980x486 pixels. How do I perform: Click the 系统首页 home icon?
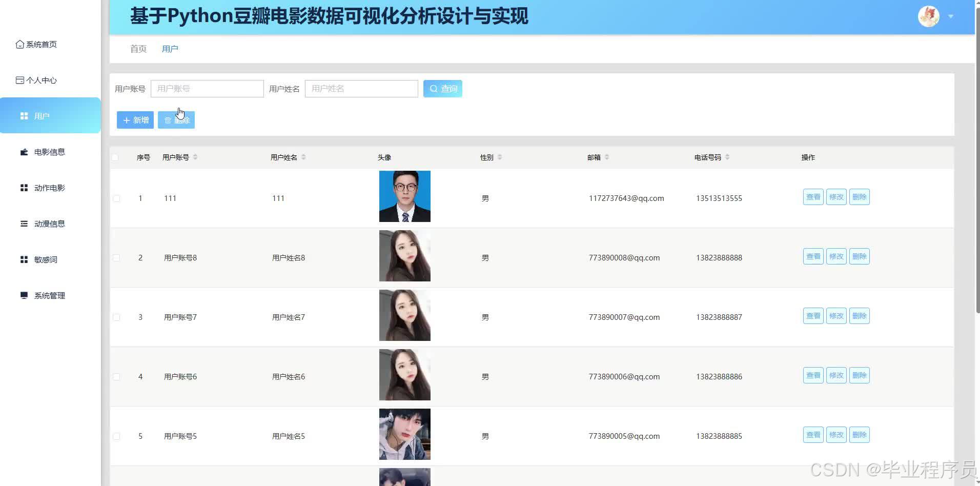coord(19,44)
